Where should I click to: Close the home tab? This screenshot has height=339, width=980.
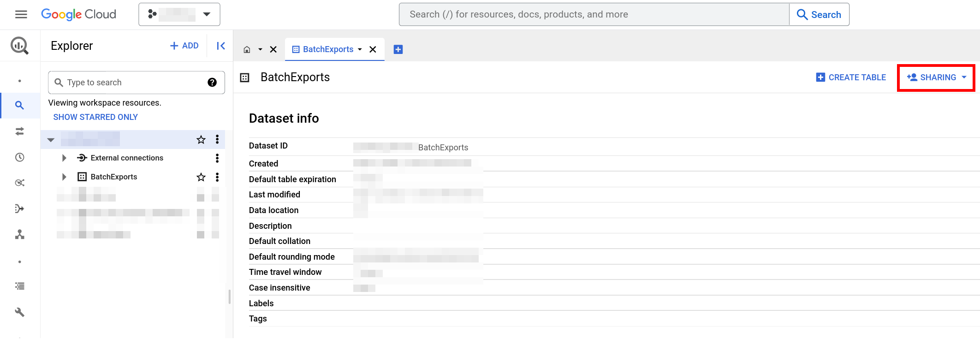tap(273, 49)
